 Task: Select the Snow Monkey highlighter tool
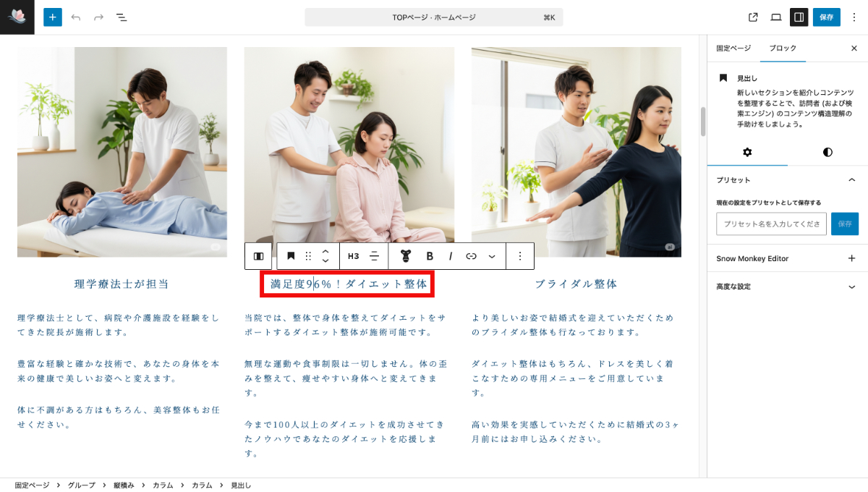(x=405, y=255)
